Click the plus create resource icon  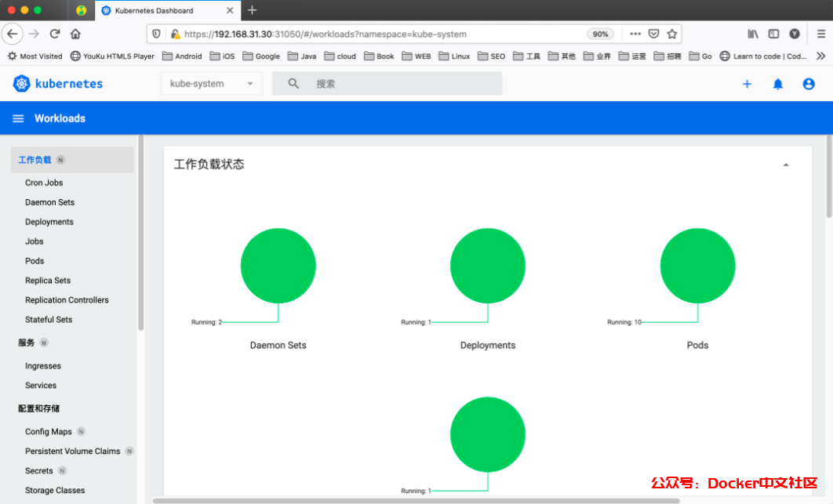click(x=747, y=84)
